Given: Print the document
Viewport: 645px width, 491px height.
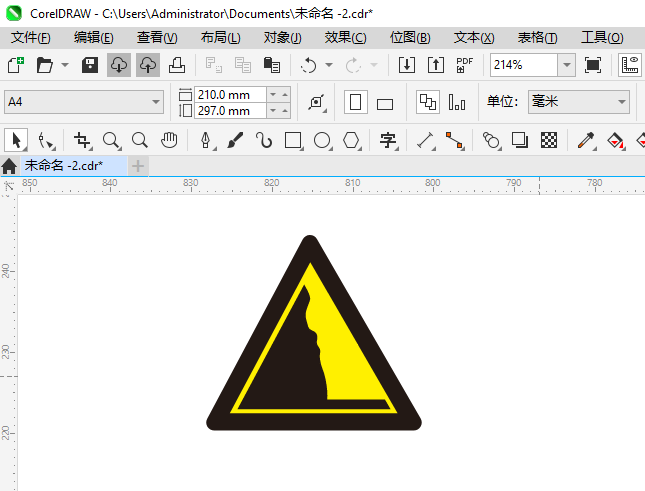Looking at the screenshot, I should 177,65.
